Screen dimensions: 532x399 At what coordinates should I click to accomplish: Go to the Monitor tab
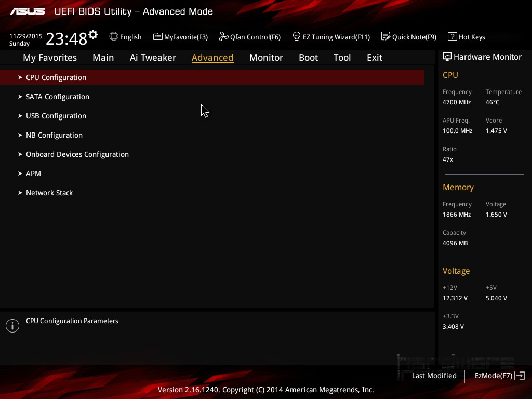pos(266,58)
